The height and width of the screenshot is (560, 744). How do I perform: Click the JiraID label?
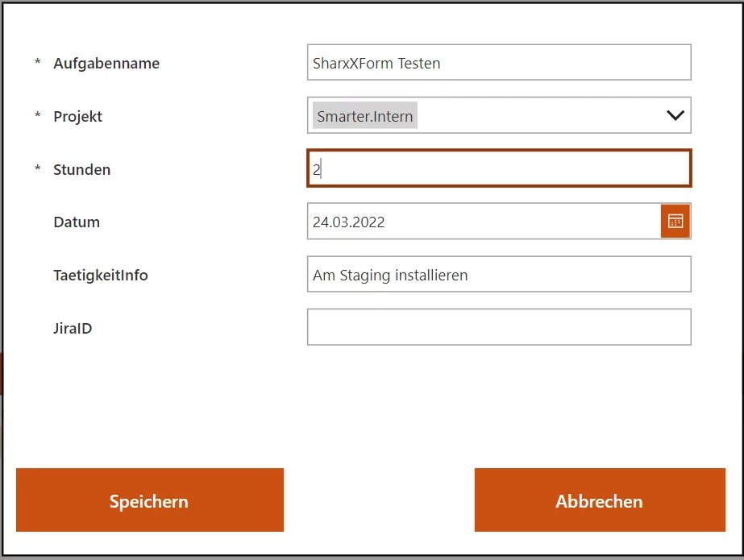pyautogui.click(x=73, y=328)
